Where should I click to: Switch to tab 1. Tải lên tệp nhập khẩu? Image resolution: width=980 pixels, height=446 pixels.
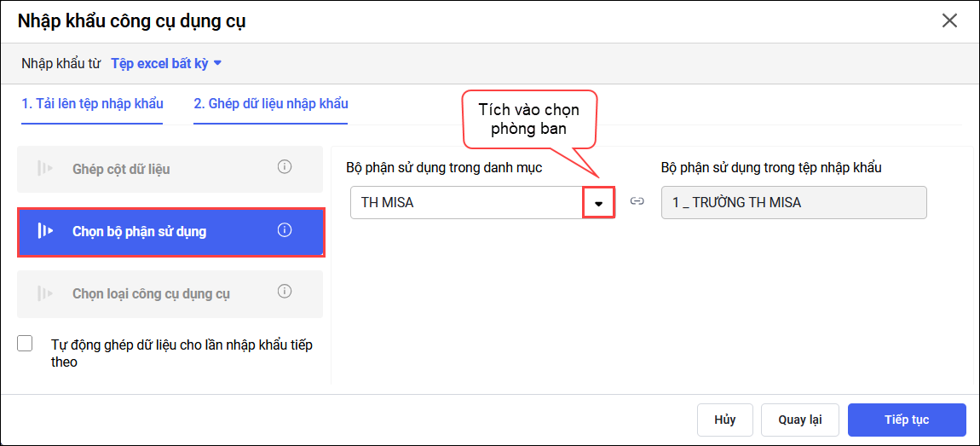(x=92, y=104)
